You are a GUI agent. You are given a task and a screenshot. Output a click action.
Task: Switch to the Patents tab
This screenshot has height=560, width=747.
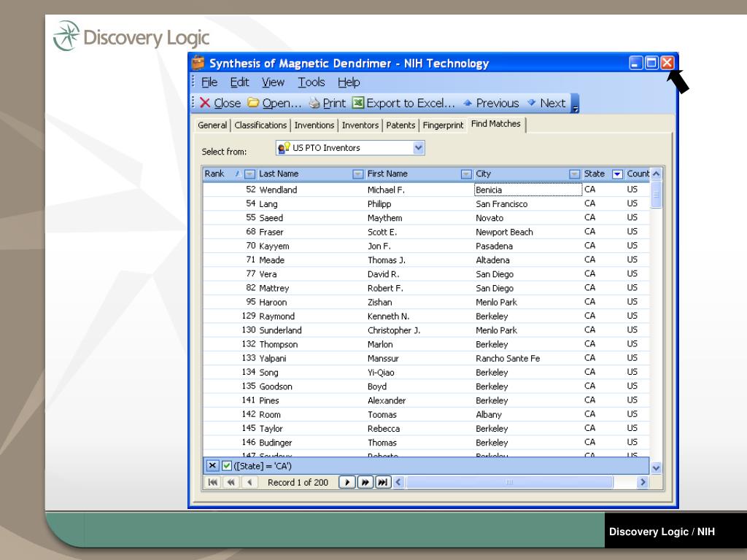(400, 125)
